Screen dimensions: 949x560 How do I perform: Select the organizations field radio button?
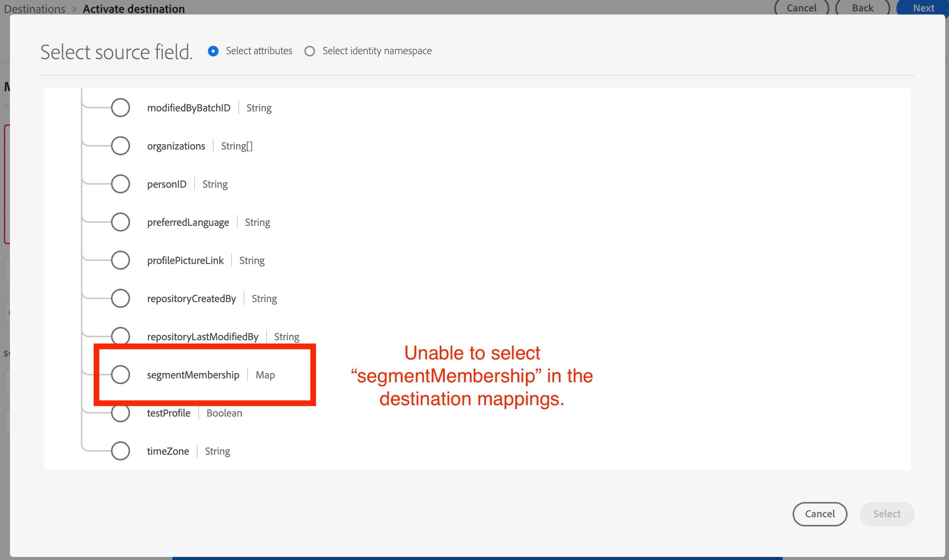coord(120,146)
